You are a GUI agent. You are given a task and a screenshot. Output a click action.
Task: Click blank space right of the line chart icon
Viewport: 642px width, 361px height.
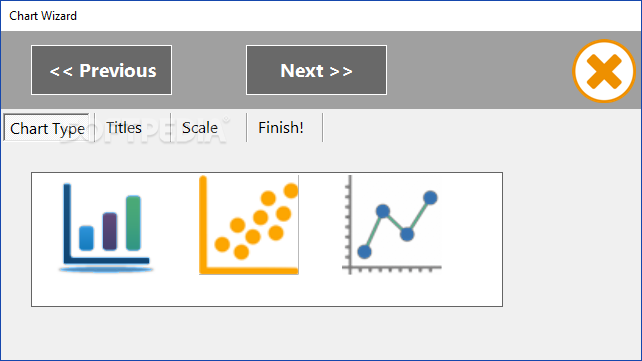coord(471,239)
